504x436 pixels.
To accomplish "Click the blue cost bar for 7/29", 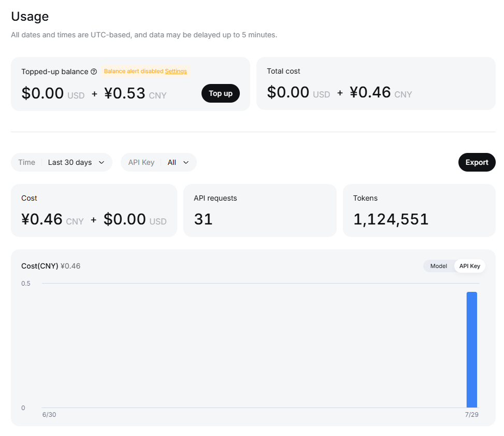I will (471, 350).
